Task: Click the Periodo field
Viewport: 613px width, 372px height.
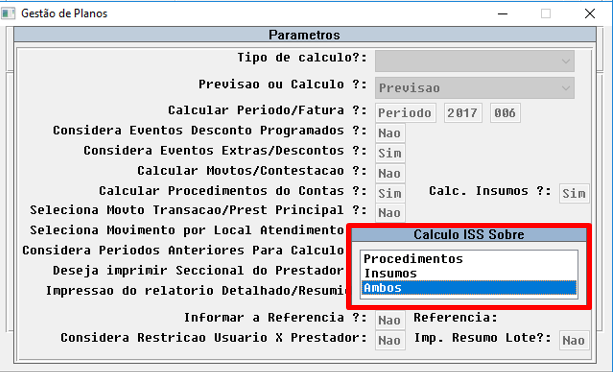Action: (x=405, y=113)
